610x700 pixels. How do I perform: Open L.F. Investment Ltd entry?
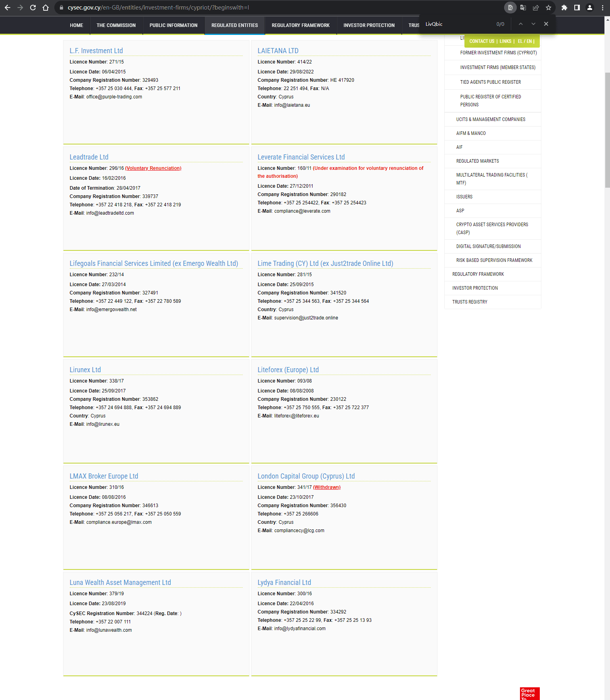(x=96, y=51)
